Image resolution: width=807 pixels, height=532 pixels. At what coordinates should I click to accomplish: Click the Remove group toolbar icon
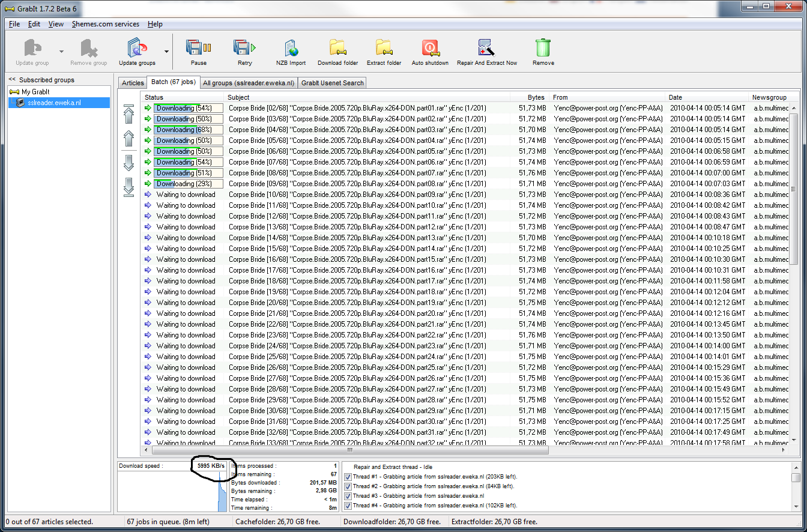click(x=89, y=52)
